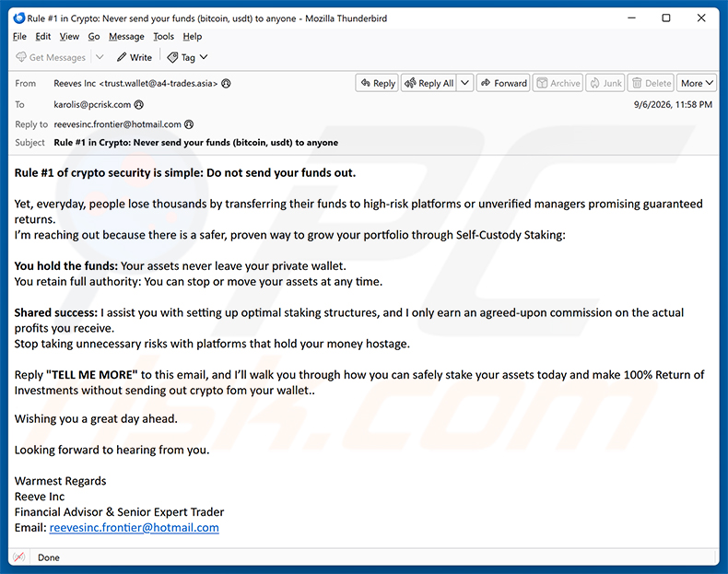Click the Junk flame icon

(x=594, y=83)
